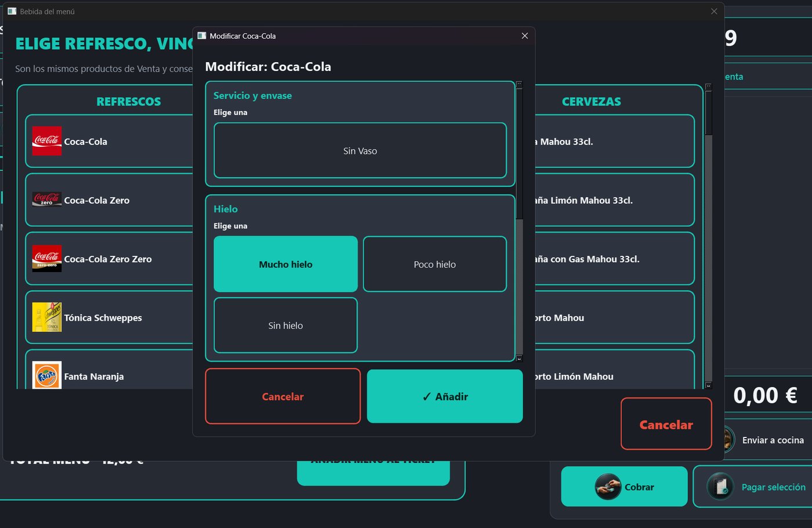
Task: Select the Coca-Cola row in Refrescos
Action: tap(109, 141)
